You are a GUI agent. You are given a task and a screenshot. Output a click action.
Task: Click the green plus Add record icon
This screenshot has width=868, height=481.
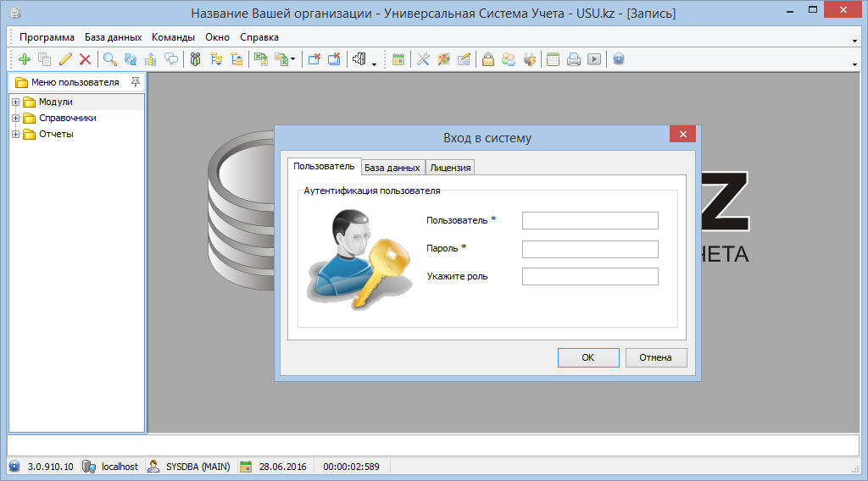(x=24, y=59)
